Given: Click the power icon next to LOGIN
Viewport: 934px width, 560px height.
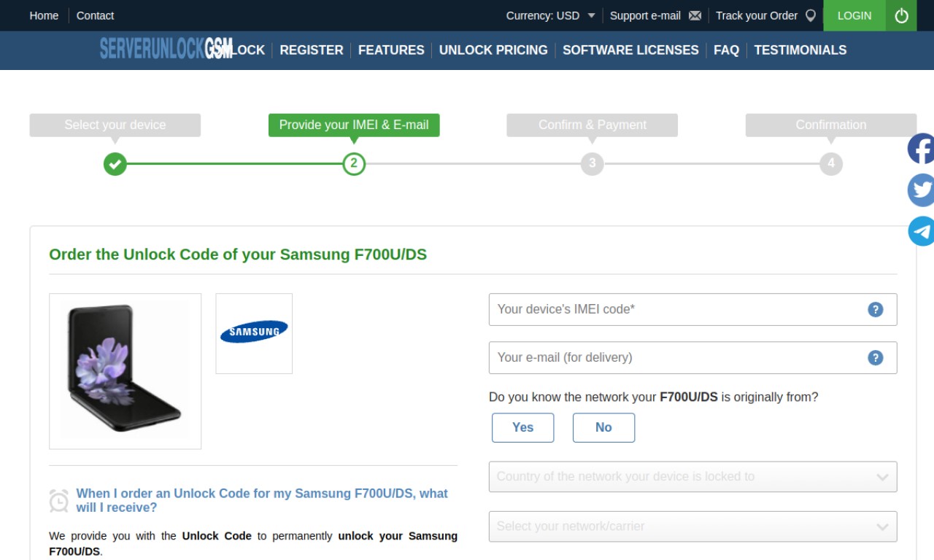Looking at the screenshot, I should coord(901,15).
